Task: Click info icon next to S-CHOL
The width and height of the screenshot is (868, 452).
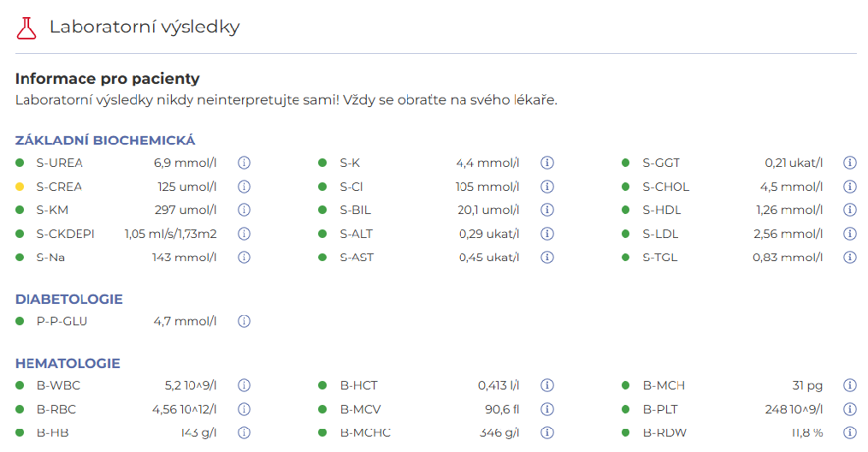Action: [x=850, y=187]
